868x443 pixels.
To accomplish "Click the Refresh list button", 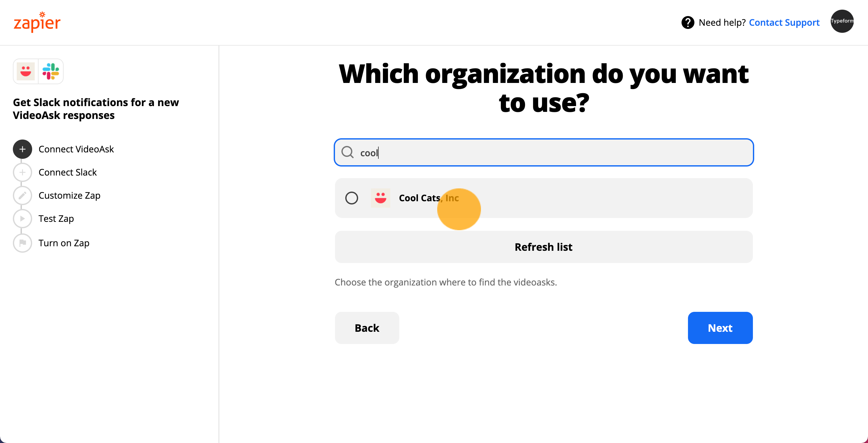I will (x=544, y=247).
